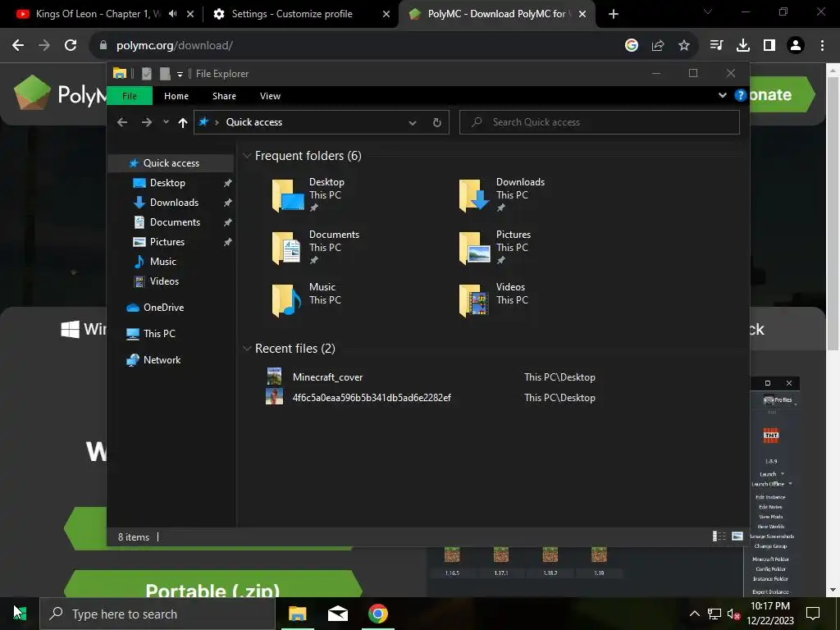Switch to the Home ribbon tab

pyautogui.click(x=176, y=96)
